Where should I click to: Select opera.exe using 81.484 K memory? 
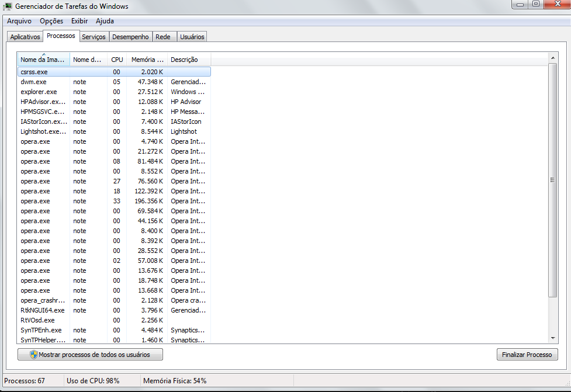coord(114,161)
